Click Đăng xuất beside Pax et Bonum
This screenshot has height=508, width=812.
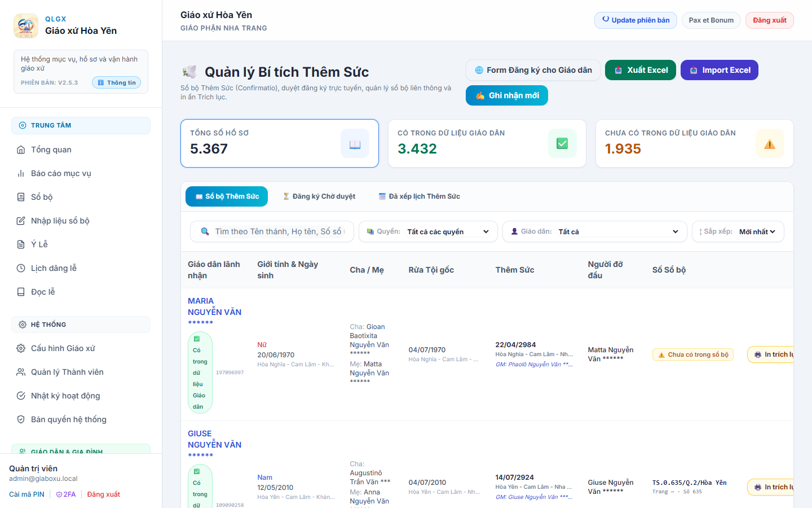(x=770, y=20)
